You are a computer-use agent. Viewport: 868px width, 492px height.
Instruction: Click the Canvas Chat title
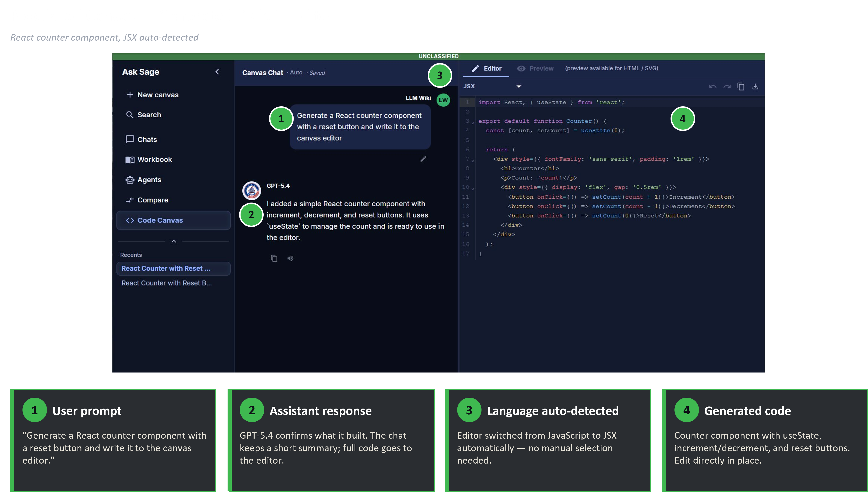263,73
